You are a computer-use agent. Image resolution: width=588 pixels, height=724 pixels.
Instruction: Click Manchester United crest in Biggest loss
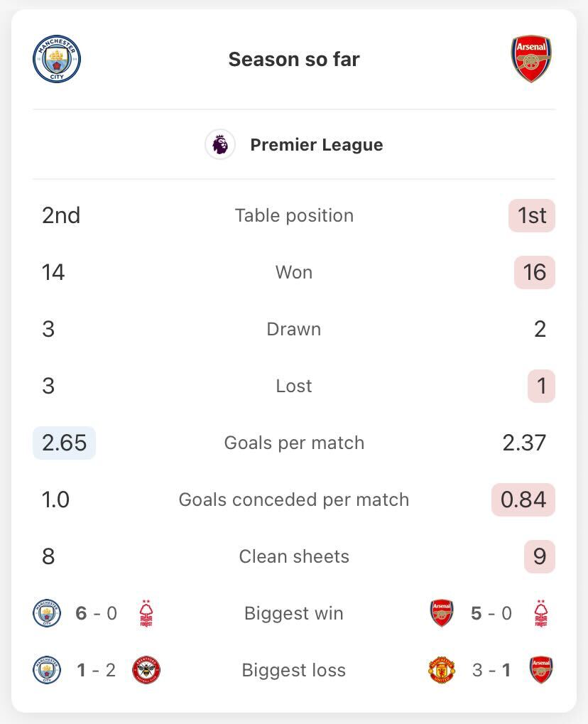pyautogui.click(x=442, y=670)
